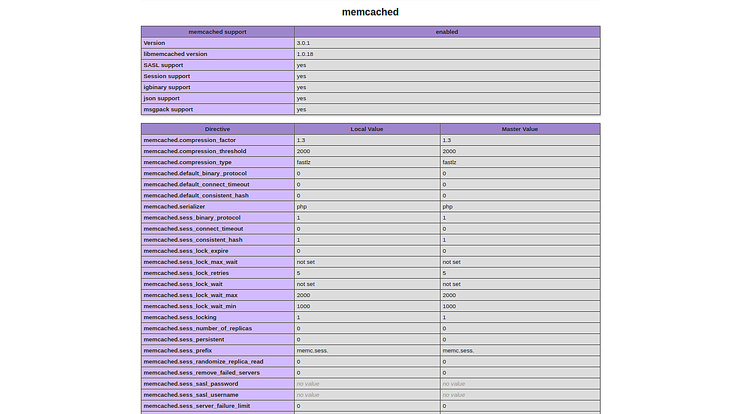This screenshot has height=414, width=750.
Task: Click the master value of memcached.serializer
Action: point(448,206)
